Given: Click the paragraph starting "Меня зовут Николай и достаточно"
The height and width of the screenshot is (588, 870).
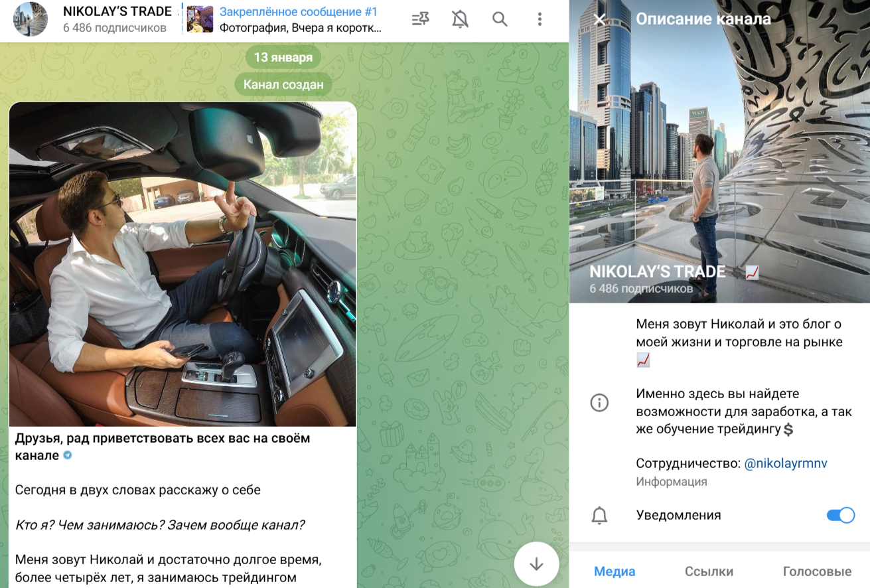Looking at the screenshot, I should click(169, 569).
